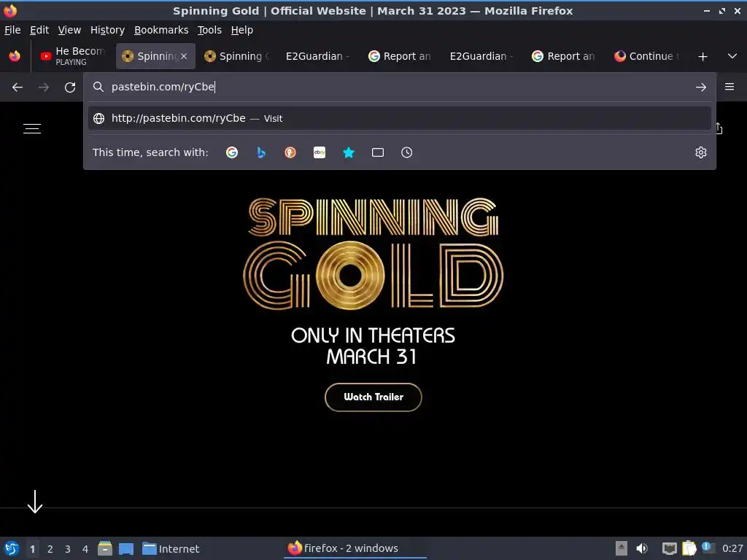Switch to the 'He Becom' playing YouTube tab

72,56
